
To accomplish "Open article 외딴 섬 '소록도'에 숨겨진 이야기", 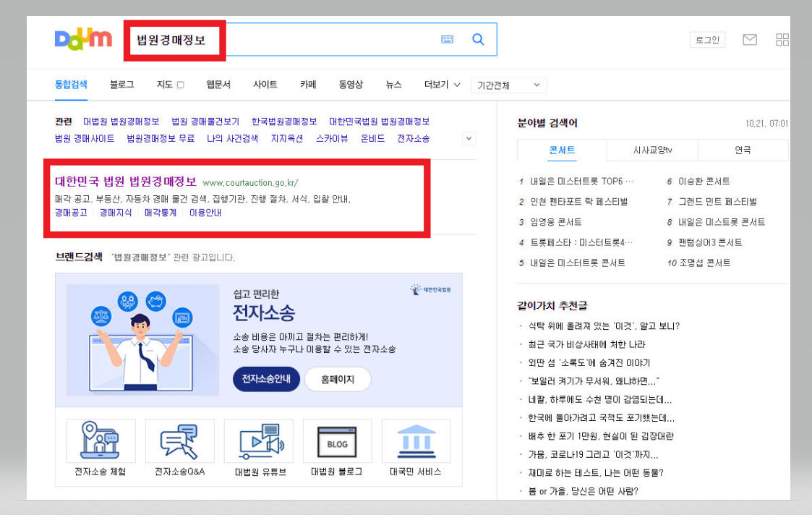I will point(589,362).
